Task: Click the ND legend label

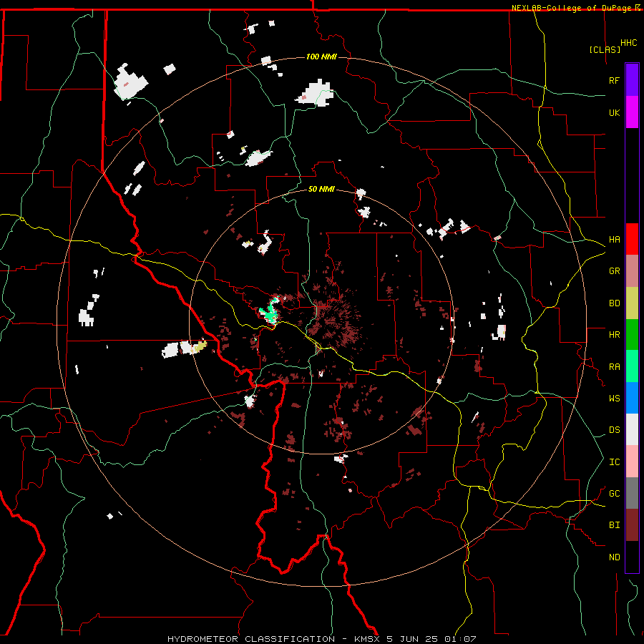Action: click(x=614, y=557)
